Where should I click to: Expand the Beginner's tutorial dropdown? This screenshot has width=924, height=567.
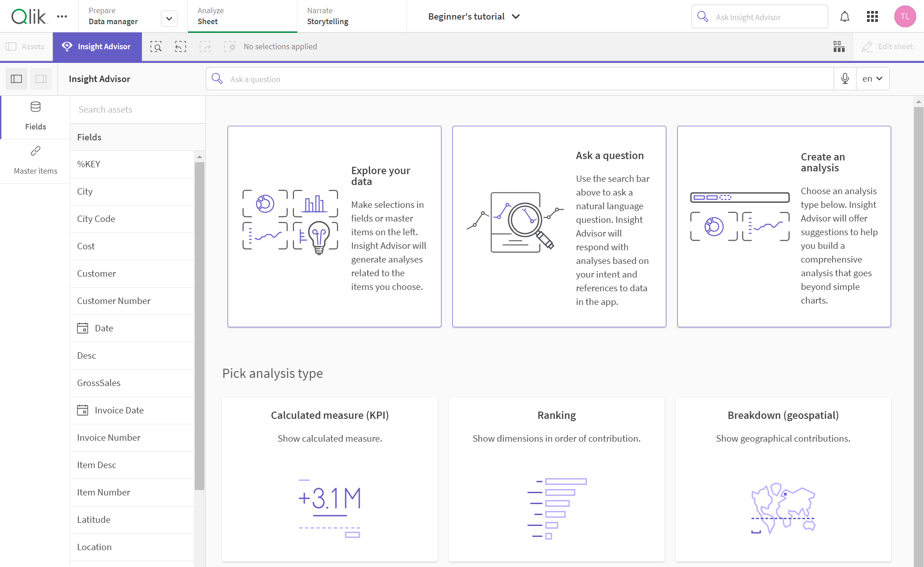(x=518, y=16)
